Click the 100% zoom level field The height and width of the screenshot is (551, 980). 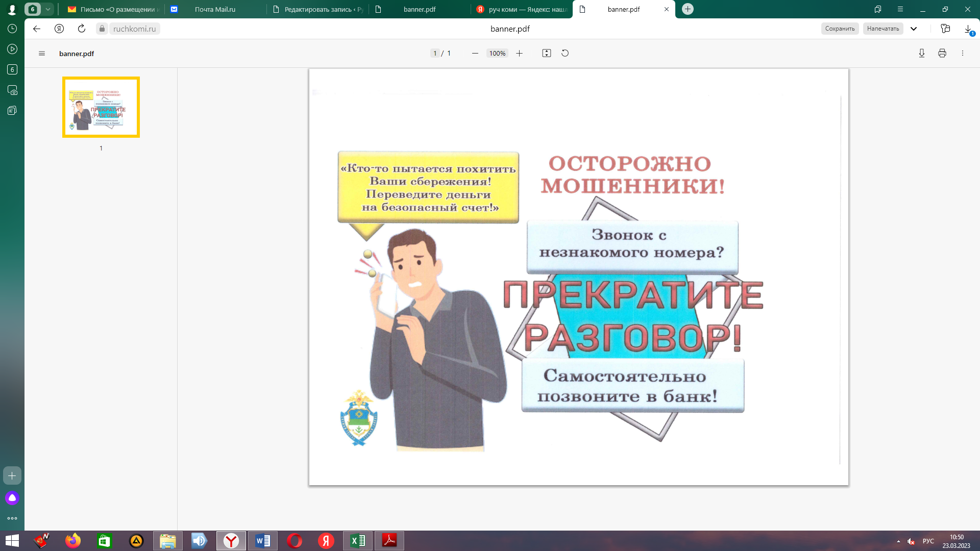tap(497, 53)
